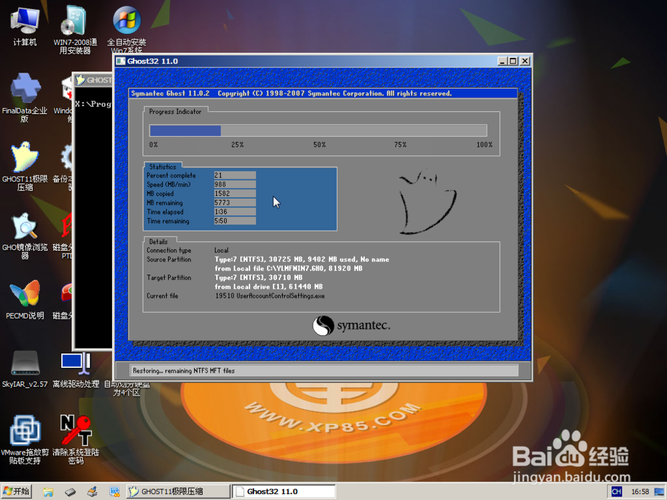The height and width of the screenshot is (500, 667).
Task: Launch 清除系统登陆密码 key icon
Action: pos(75,439)
